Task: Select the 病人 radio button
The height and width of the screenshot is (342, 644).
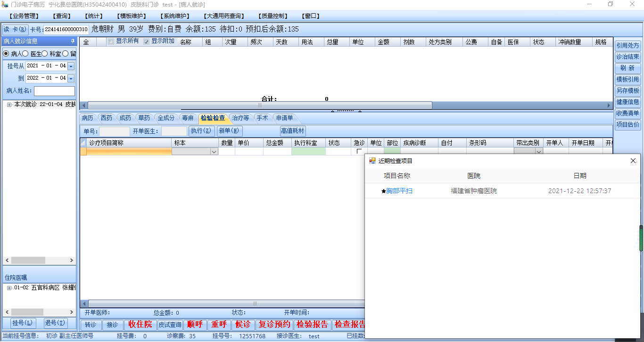Action: click(x=6, y=54)
